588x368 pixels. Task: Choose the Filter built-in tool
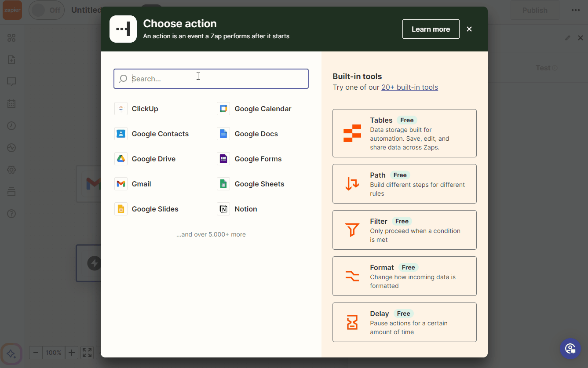click(x=405, y=230)
